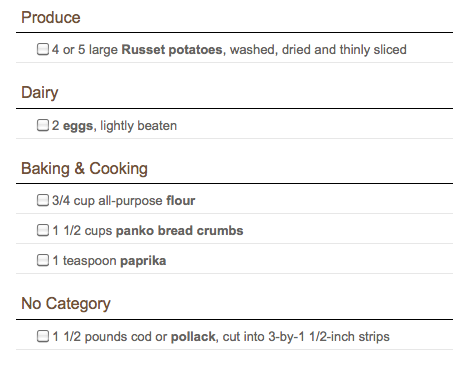Select the Baking & Cooking heading
453x368 pixels.
[x=84, y=169]
